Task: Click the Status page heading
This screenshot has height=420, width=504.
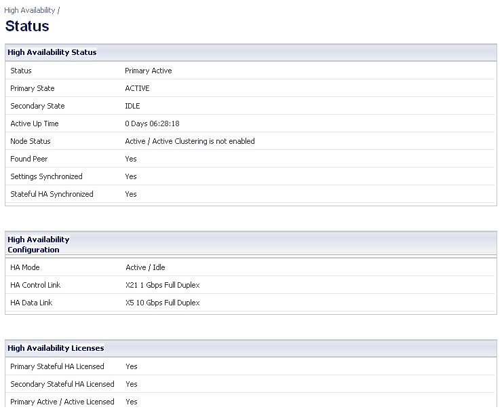Action: 27,26
